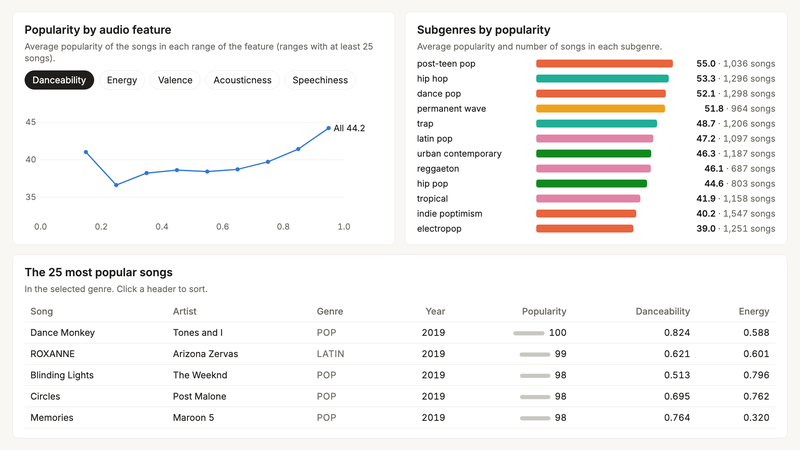Click the 'Blinding Lights' song cell

62,376
